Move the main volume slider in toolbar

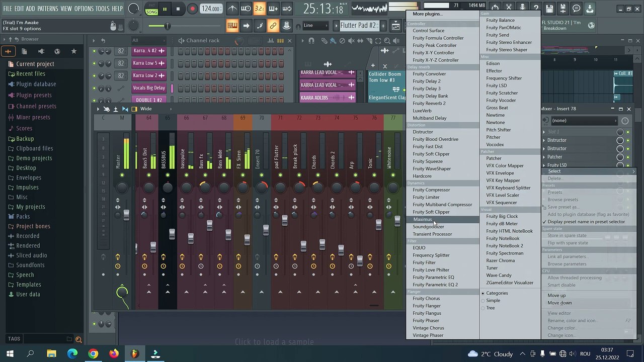167,26
